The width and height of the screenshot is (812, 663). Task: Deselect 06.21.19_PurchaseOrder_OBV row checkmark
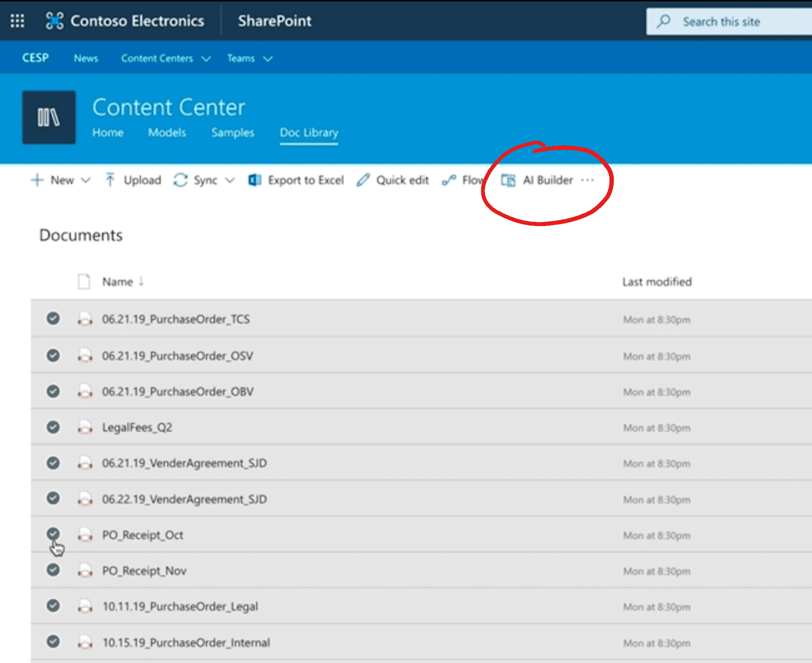pos(53,391)
